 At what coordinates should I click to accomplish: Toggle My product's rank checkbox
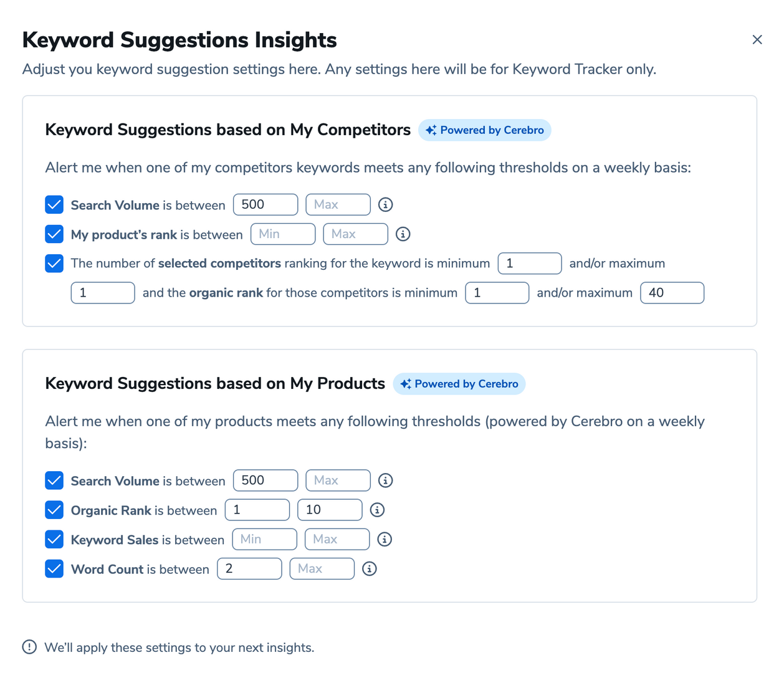point(54,234)
